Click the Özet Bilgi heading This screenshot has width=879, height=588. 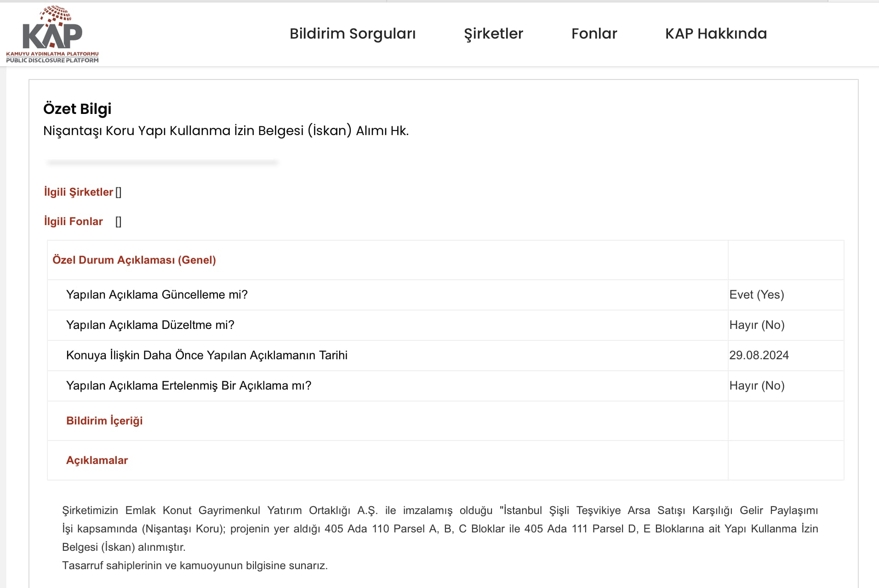pos(77,109)
